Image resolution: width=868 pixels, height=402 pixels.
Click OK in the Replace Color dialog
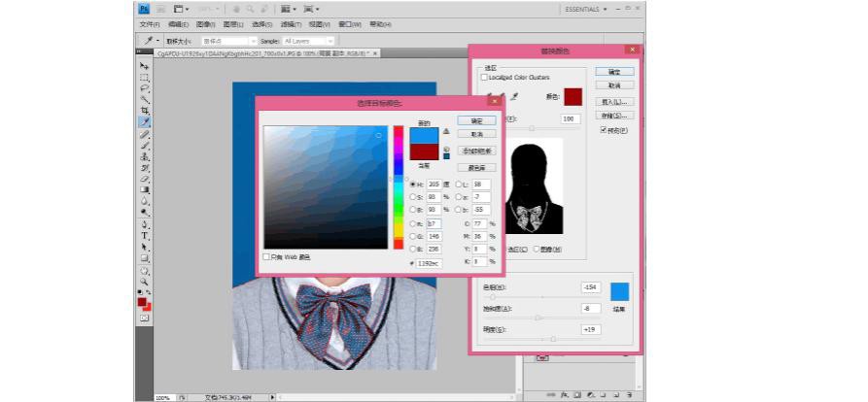[614, 72]
